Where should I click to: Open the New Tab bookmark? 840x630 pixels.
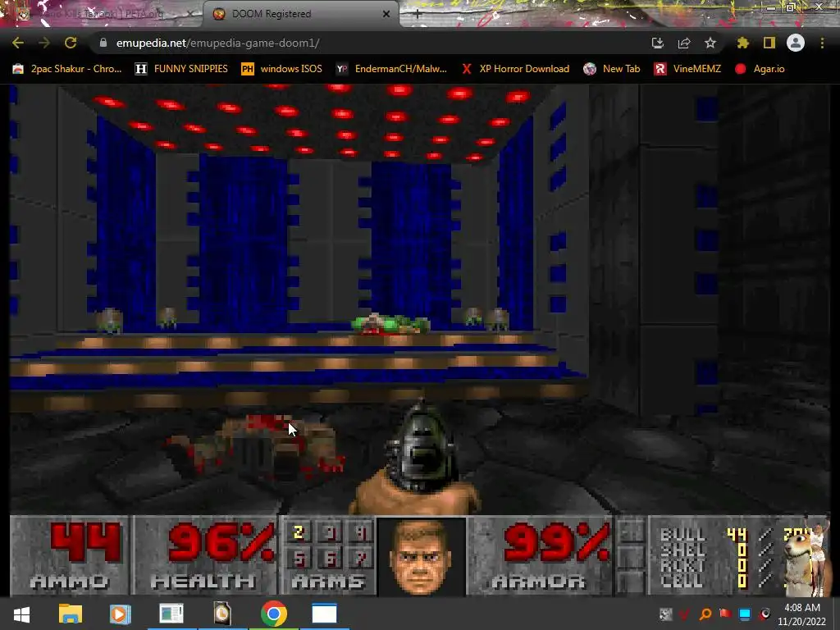[x=612, y=69]
